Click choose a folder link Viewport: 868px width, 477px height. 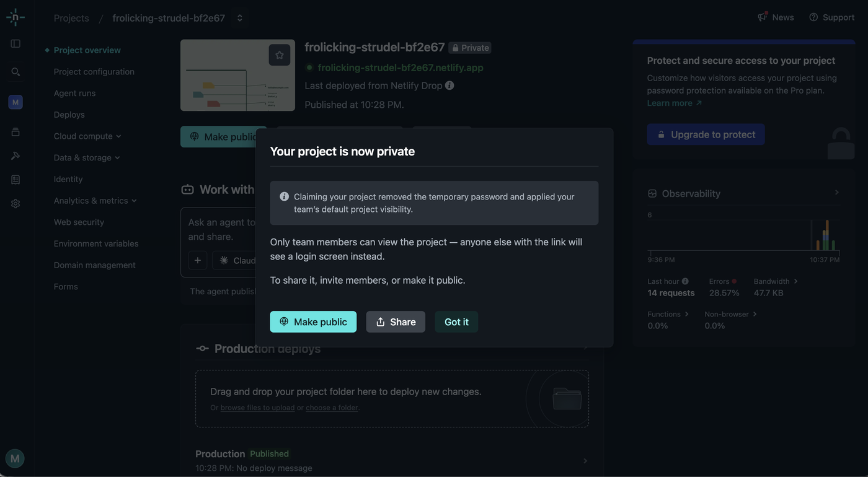coord(332,408)
